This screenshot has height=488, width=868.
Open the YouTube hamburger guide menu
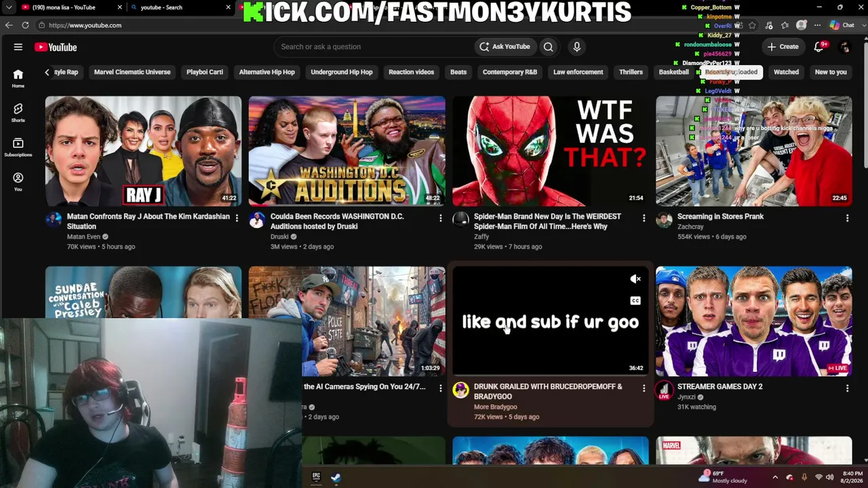[18, 47]
